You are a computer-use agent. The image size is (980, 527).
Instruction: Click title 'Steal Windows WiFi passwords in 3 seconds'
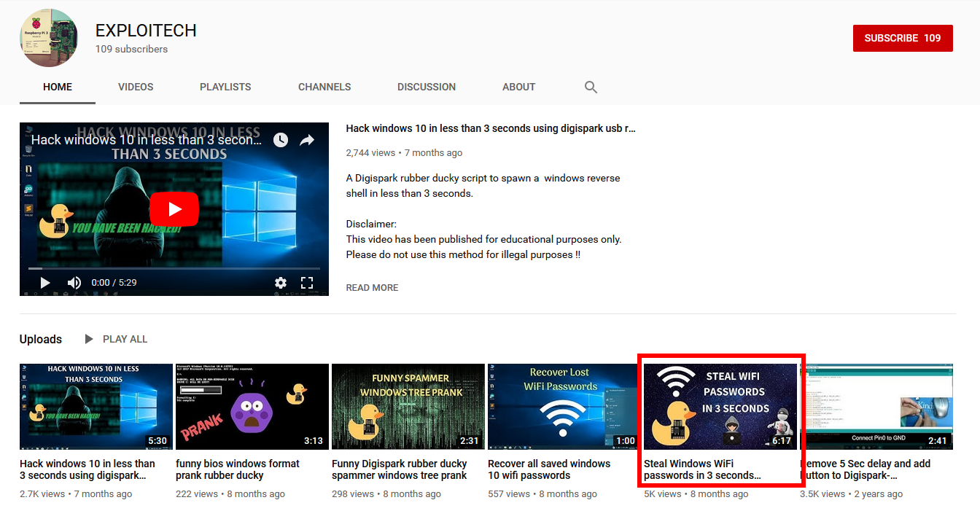(702, 469)
